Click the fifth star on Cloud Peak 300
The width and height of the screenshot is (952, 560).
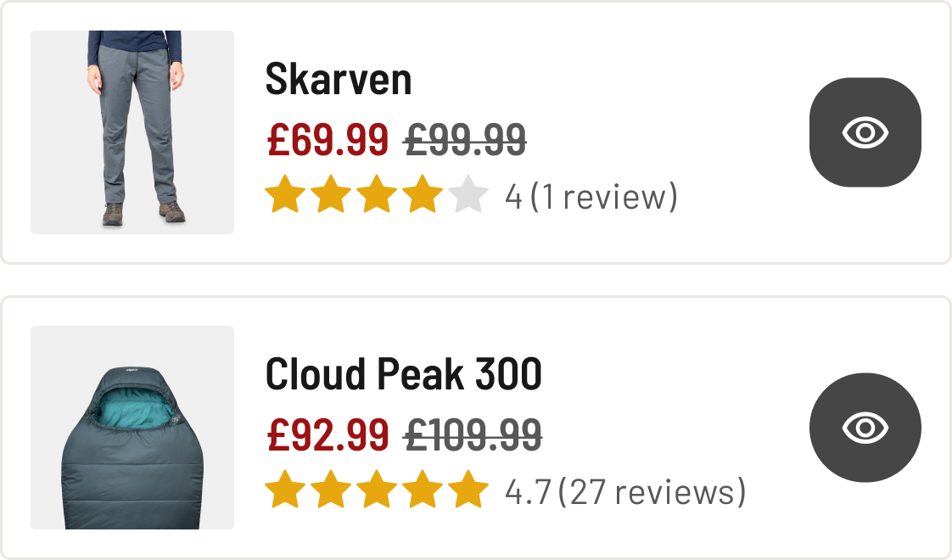coord(468,492)
